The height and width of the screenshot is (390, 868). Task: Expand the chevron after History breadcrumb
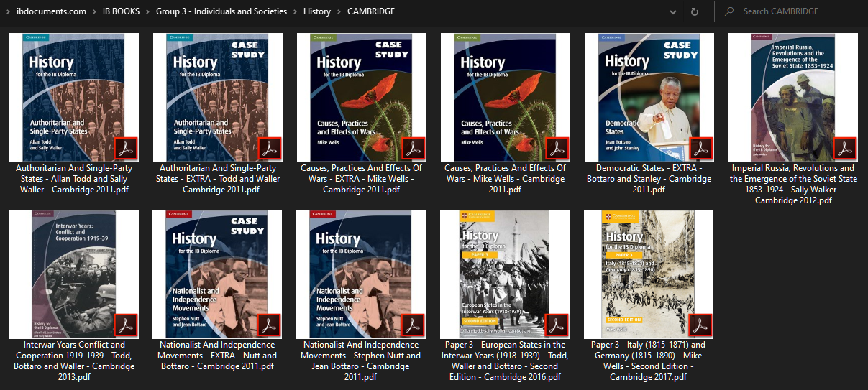point(339,11)
